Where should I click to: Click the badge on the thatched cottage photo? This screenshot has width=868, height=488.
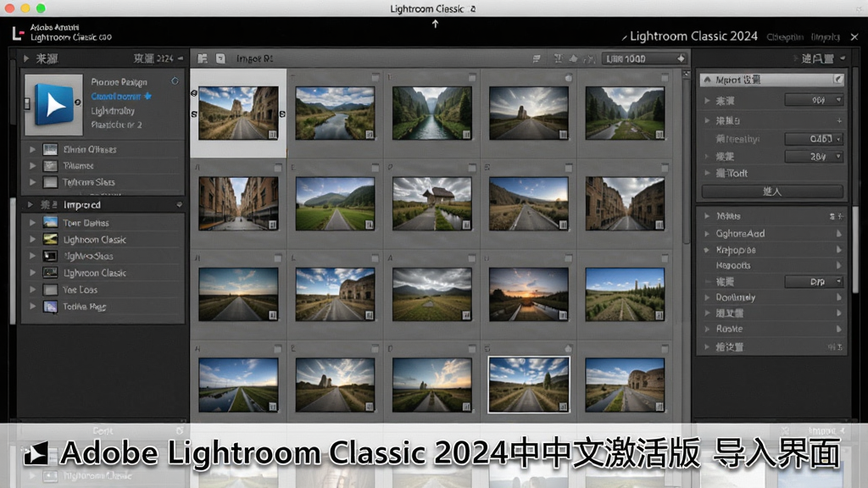pyautogui.click(x=466, y=225)
